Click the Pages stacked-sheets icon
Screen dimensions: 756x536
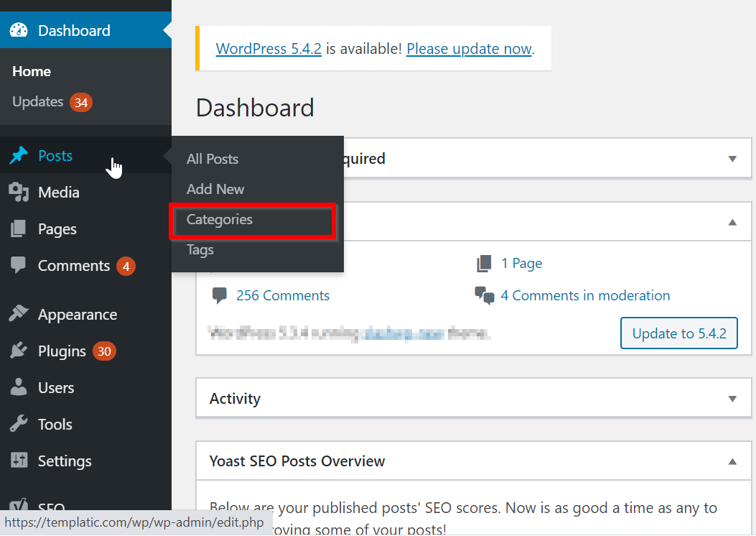[19, 228]
